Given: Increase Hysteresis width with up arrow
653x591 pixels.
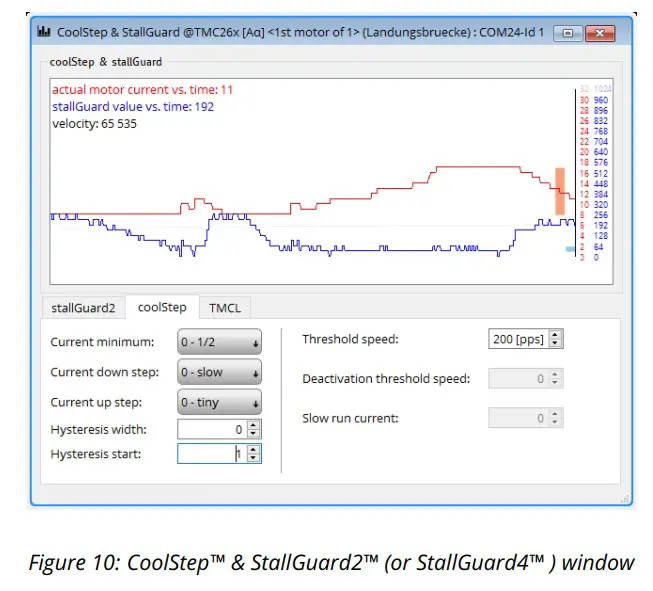Looking at the screenshot, I should 253,425.
